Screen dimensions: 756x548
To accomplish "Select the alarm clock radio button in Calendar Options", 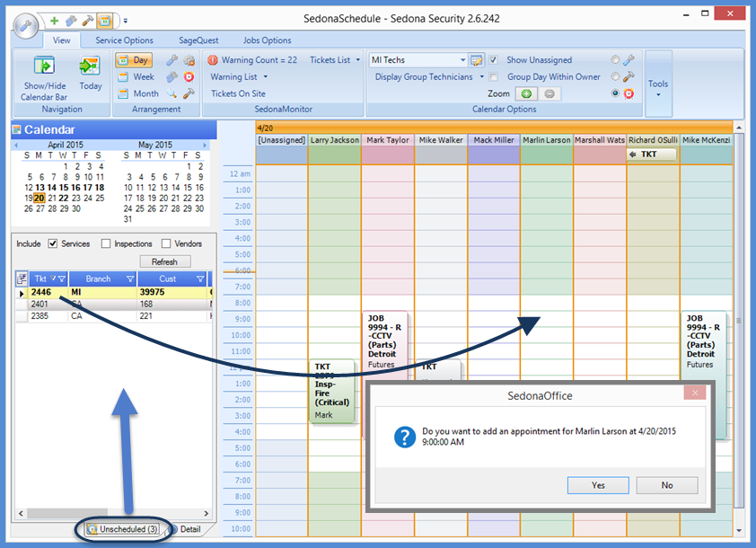I will pos(615,93).
